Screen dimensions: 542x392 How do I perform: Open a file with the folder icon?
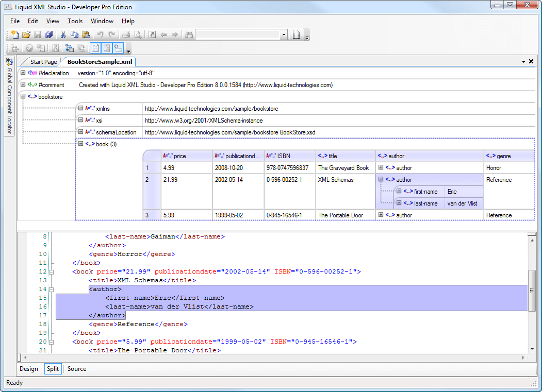(x=26, y=35)
